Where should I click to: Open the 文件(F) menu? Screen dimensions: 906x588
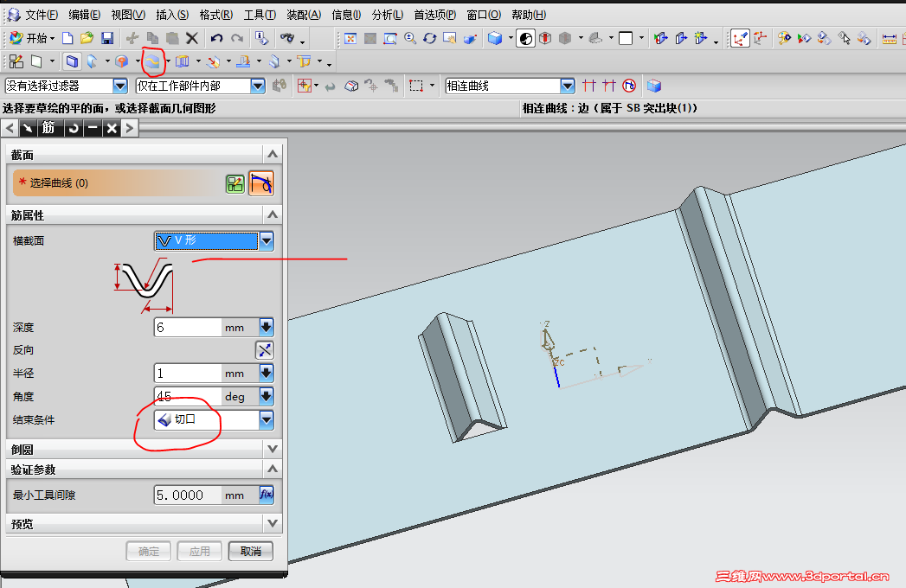click(x=42, y=15)
